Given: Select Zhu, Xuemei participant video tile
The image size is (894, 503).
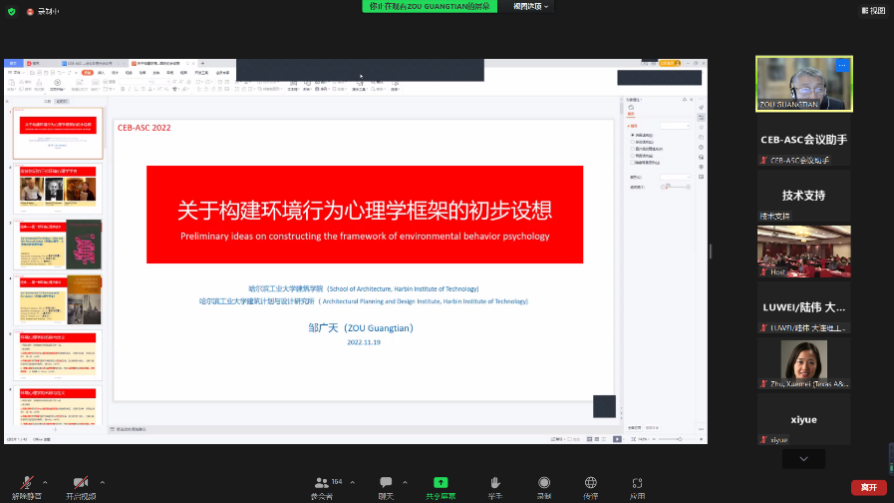Looking at the screenshot, I should click(803, 365).
